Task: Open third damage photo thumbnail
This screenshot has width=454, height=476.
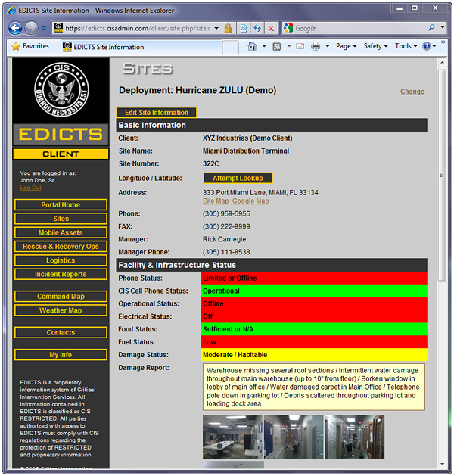Action: tap(354, 437)
